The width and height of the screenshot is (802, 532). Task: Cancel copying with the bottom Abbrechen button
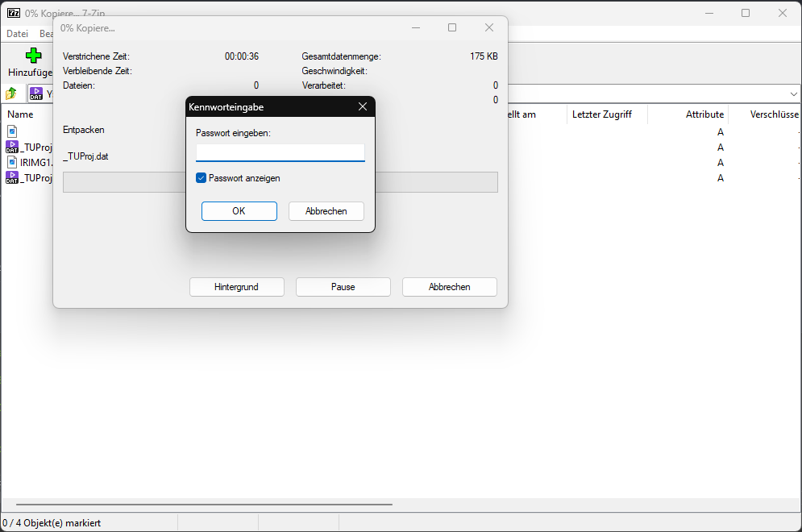click(449, 287)
